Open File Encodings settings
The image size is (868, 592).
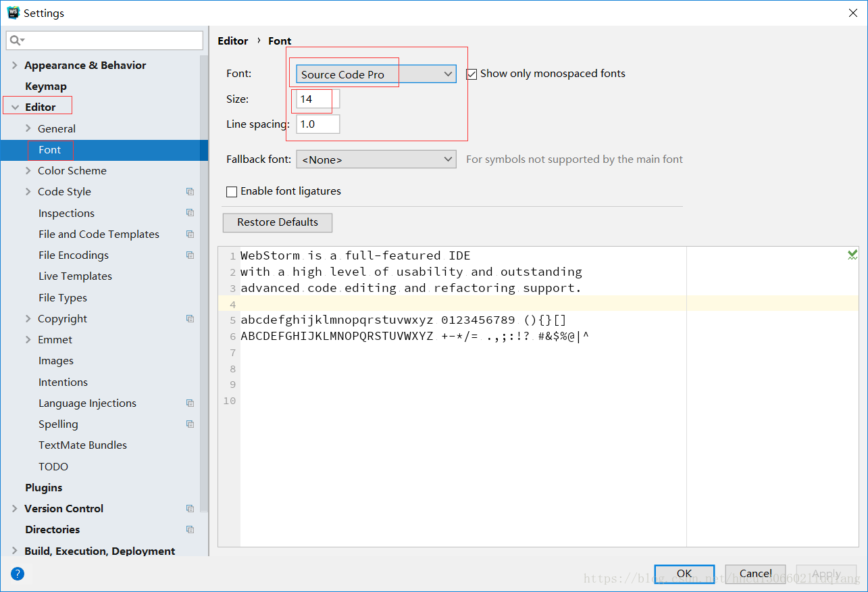(x=74, y=255)
